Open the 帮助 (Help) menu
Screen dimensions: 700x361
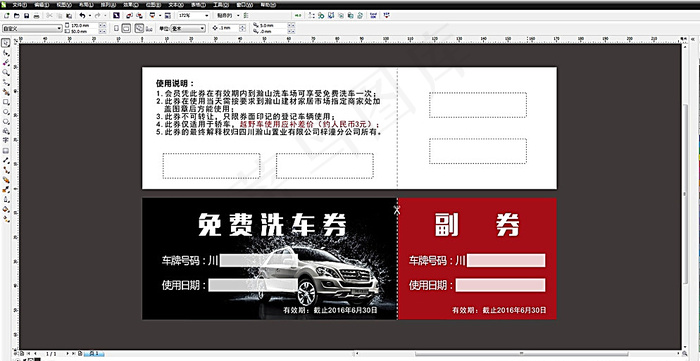pos(267,5)
